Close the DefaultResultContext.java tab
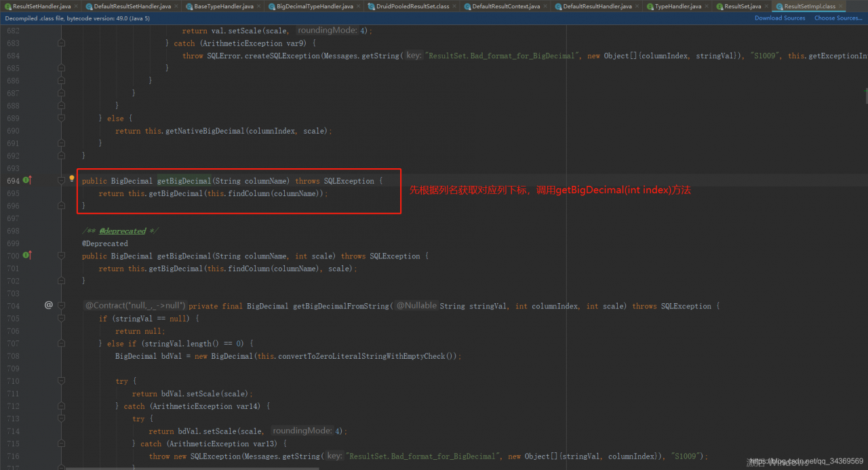Viewport: 868px width, 470px height. (x=546, y=6)
